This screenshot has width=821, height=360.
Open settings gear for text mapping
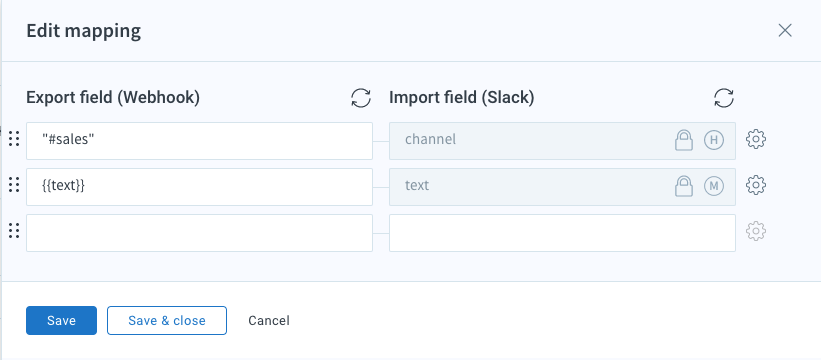coord(756,185)
